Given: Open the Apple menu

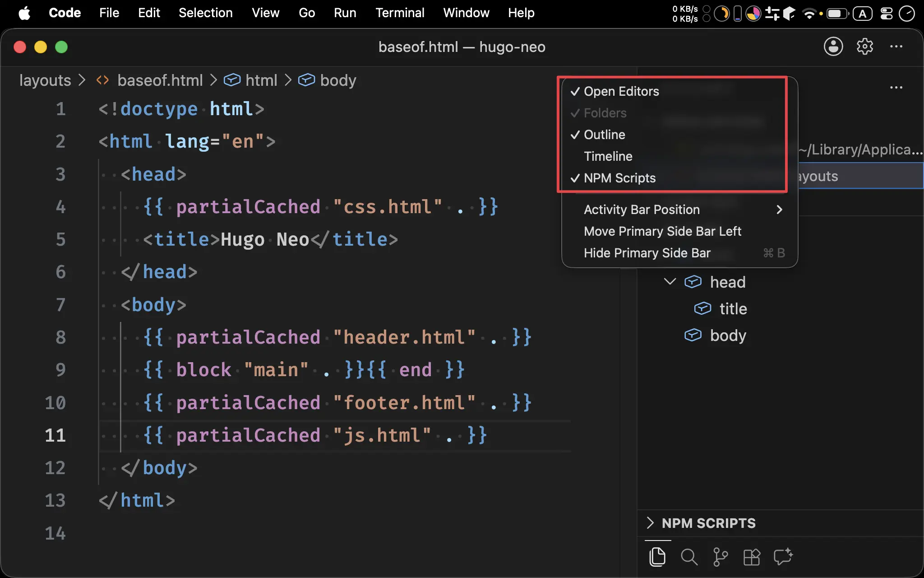Looking at the screenshot, I should tap(24, 13).
